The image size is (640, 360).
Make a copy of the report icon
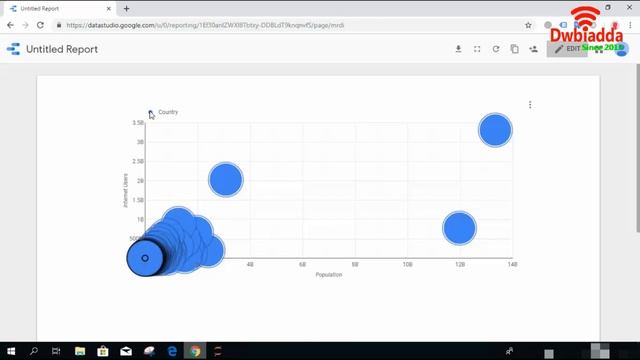click(515, 49)
